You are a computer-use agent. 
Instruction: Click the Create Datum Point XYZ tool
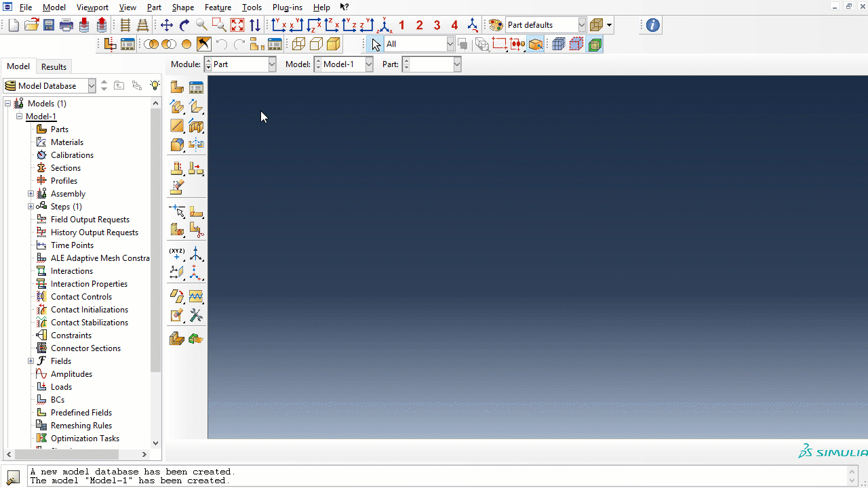pos(177,253)
